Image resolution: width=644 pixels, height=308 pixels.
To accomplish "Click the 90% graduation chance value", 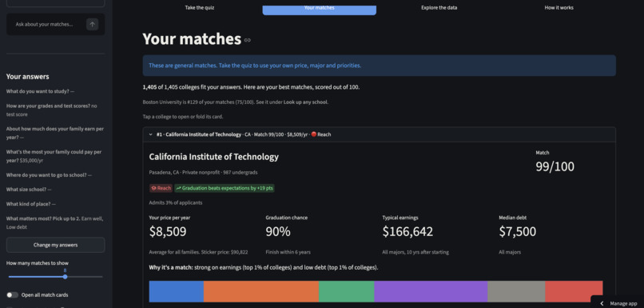I will 278,231.
